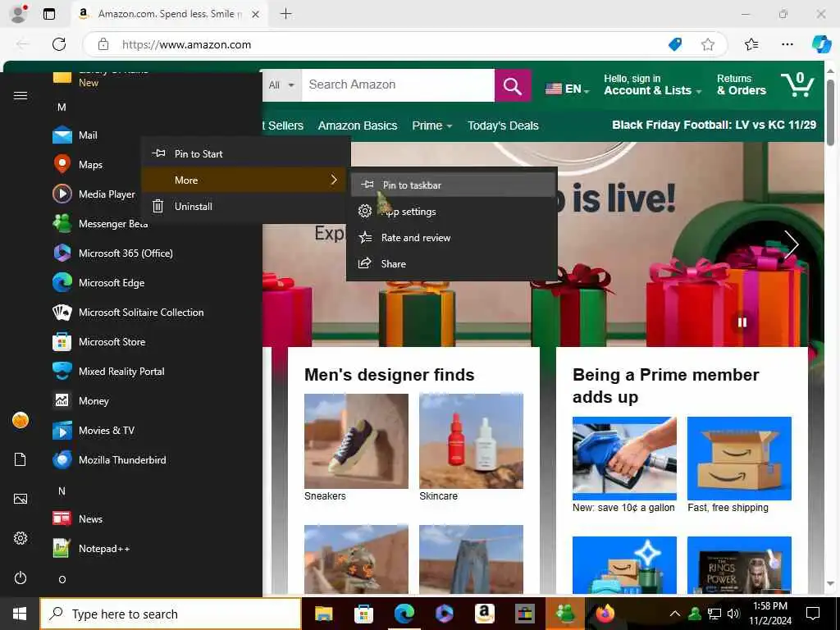
Task: Add page to favorites star icon
Action: [708, 44]
